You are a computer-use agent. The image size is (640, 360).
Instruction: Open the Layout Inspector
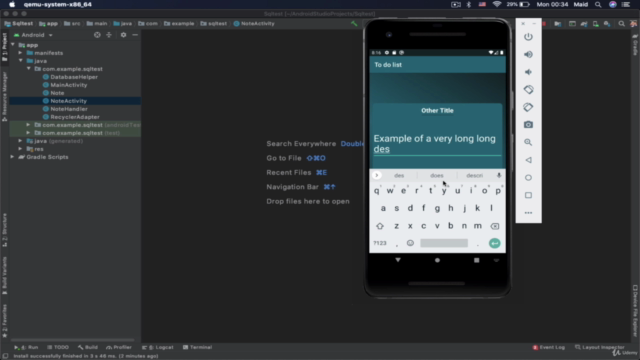pos(600,347)
